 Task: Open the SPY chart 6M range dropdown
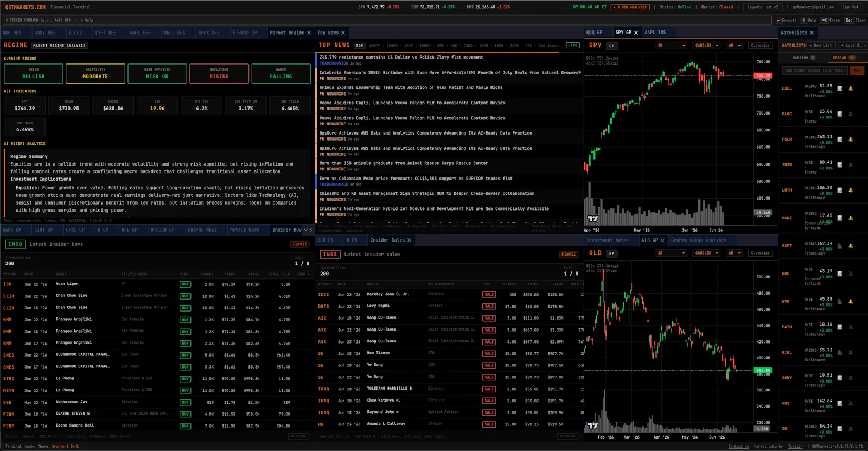click(735, 46)
